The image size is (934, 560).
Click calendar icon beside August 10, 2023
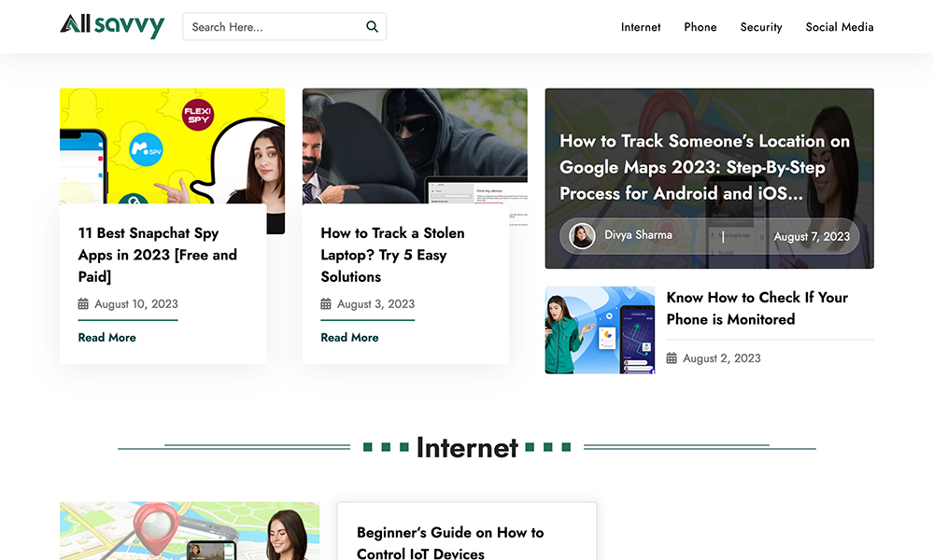[83, 304]
